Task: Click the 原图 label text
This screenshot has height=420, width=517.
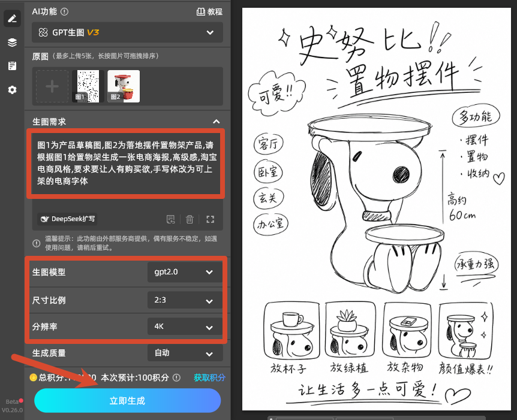Action: [x=40, y=56]
